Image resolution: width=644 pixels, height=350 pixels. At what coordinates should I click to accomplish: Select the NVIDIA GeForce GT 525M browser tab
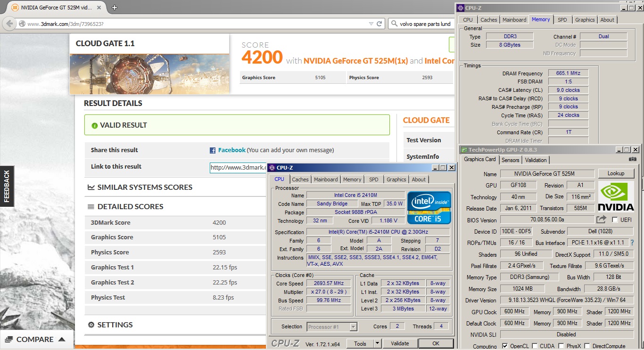point(58,8)
